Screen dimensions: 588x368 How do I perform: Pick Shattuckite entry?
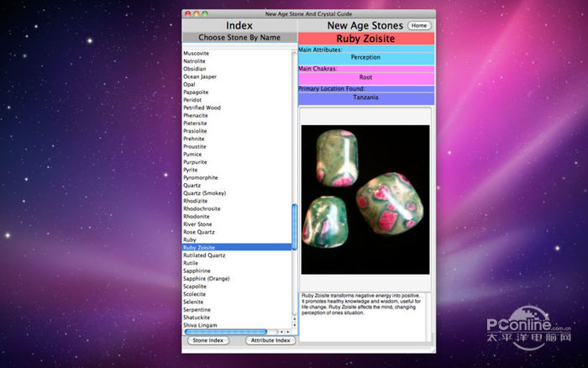click(x=197, y=318)
